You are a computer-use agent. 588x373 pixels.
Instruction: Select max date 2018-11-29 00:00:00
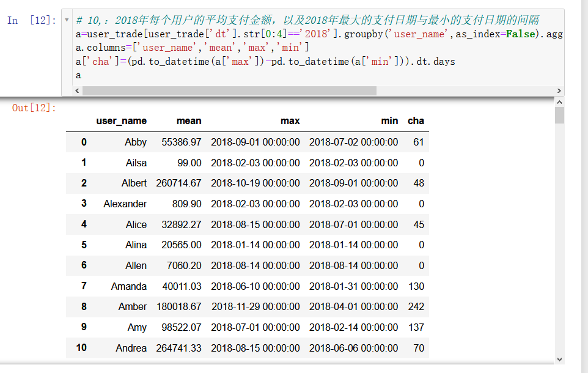[255, 306]
